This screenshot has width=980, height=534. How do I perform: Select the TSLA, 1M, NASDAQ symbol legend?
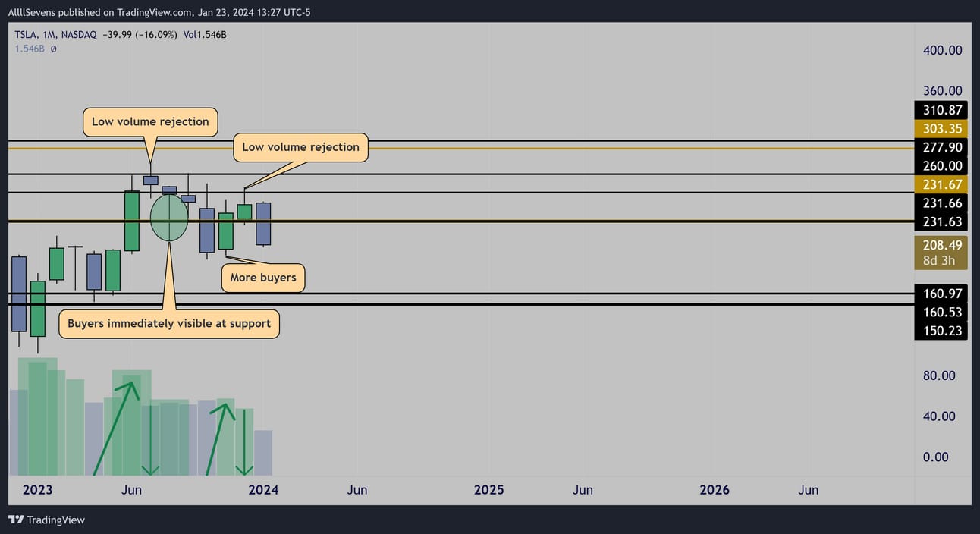[x=56, y=35]
